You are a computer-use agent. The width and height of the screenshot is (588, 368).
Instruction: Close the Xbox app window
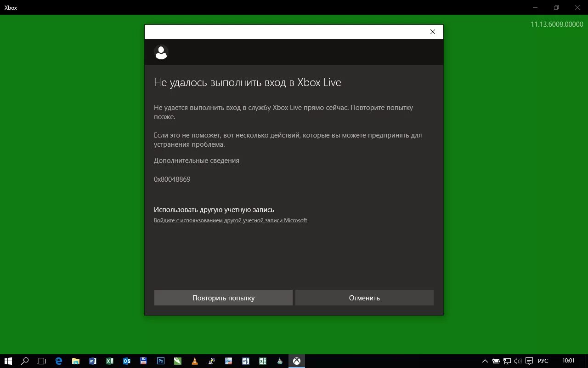click(577, 7)
